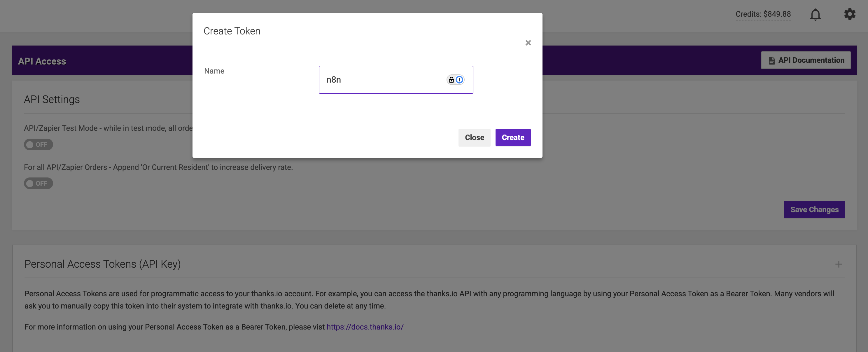Click the plus icon beside Personal Access Tokens
Screen dimensions: 868x352
(839, 264)
